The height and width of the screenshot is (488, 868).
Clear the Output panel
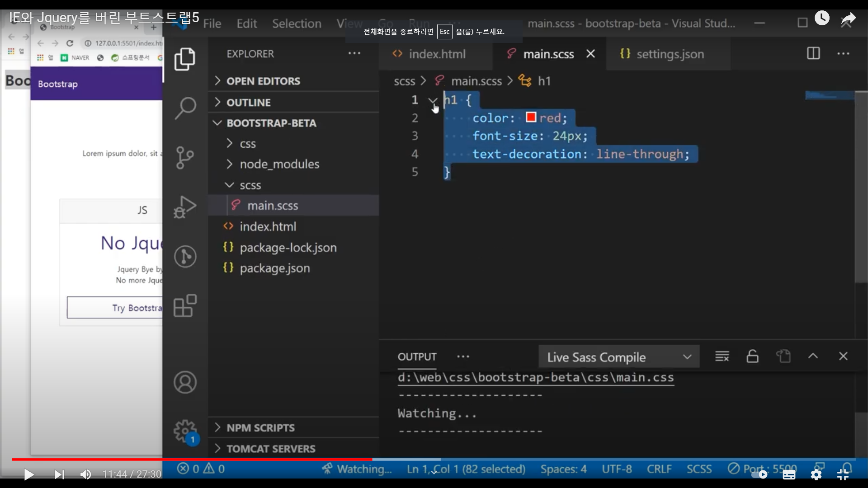click(x=722, y=357)
